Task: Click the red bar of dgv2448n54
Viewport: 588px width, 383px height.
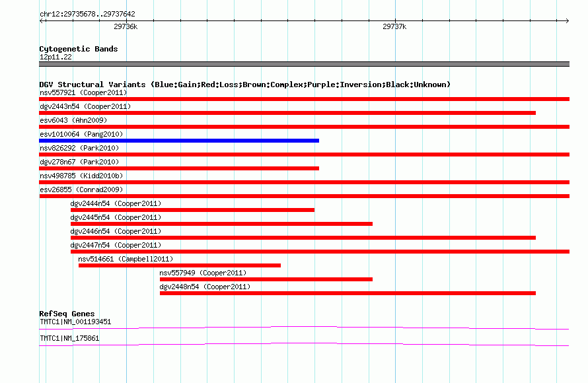Action: coord(348,293)
